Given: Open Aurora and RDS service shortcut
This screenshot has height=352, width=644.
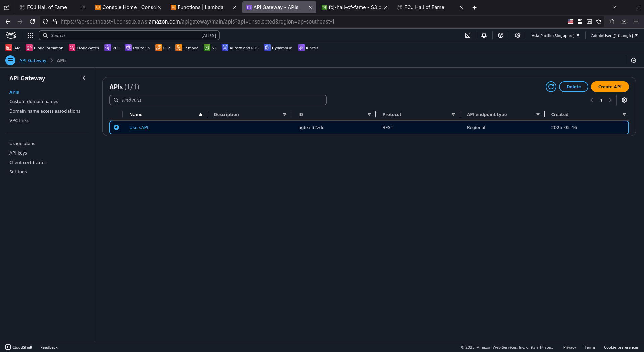Looking at the screenshot, I should [240, 48].
